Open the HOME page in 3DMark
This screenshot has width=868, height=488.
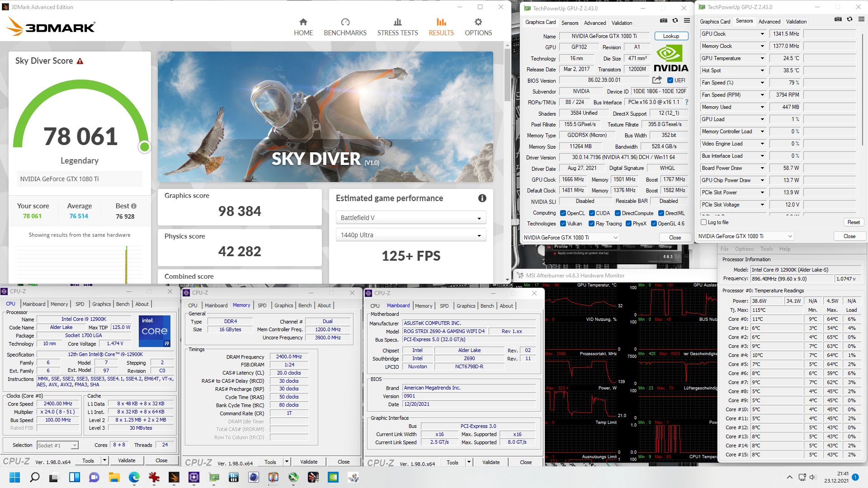click(303, 27)
